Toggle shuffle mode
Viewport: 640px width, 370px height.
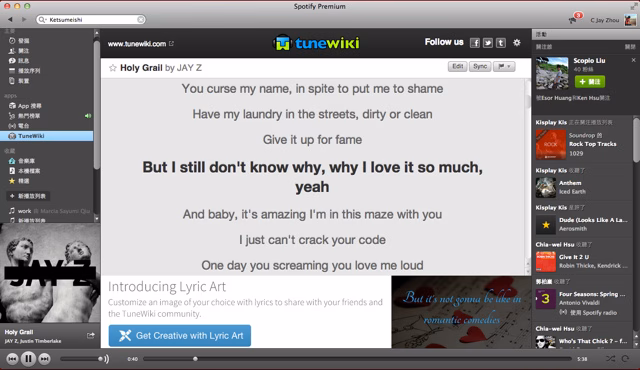pyautogui.click(x=610, y=359)
